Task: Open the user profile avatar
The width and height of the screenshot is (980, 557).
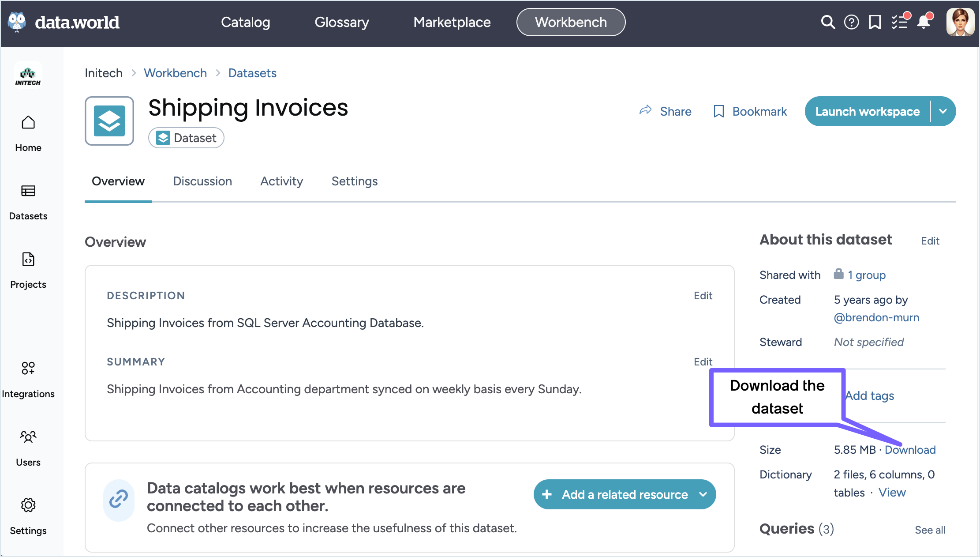Action: [x=960, y=22]
